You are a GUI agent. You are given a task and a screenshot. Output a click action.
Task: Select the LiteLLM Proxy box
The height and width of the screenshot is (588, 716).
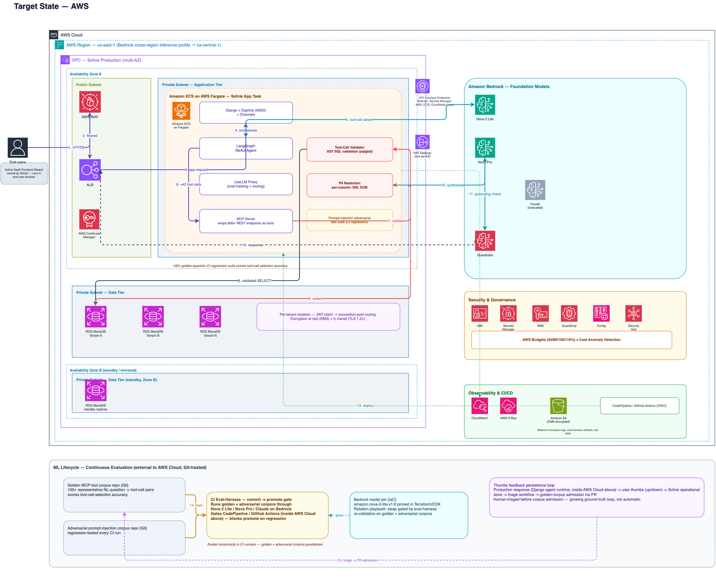pos(246,184)
